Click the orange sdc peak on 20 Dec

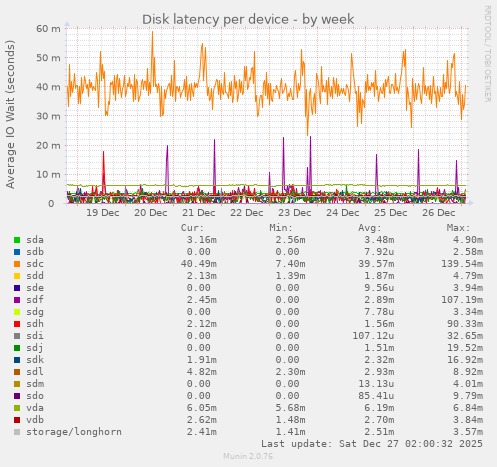(x=153, y=33)
